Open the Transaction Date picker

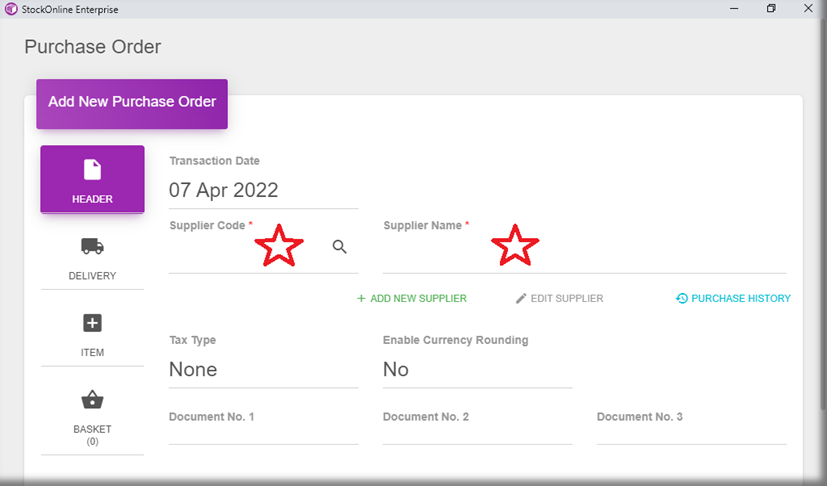(x=263, y=190)
